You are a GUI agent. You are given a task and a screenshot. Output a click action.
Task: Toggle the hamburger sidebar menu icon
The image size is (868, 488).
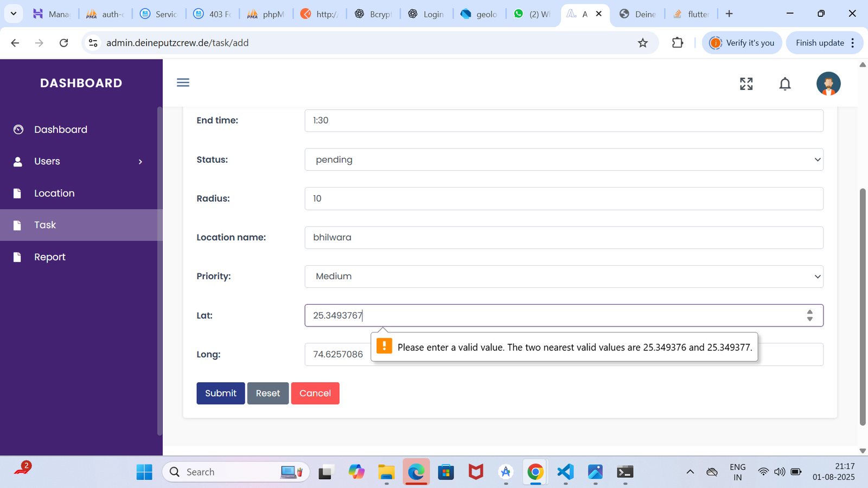183,82
